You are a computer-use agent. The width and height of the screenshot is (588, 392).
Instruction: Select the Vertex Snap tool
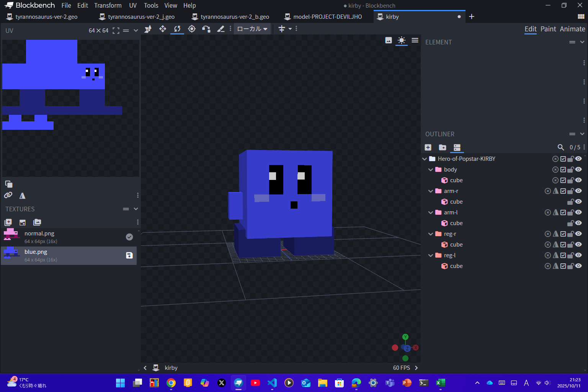pos(206,29)
